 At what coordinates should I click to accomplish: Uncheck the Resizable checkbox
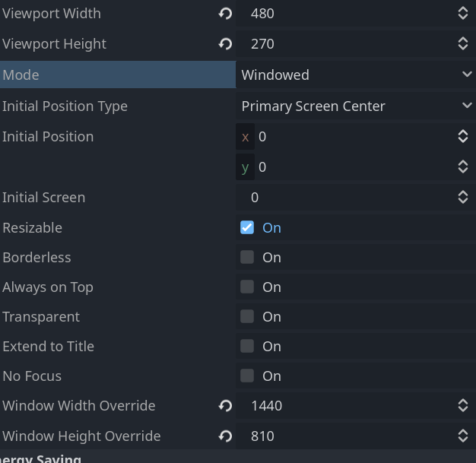(247, 227)
